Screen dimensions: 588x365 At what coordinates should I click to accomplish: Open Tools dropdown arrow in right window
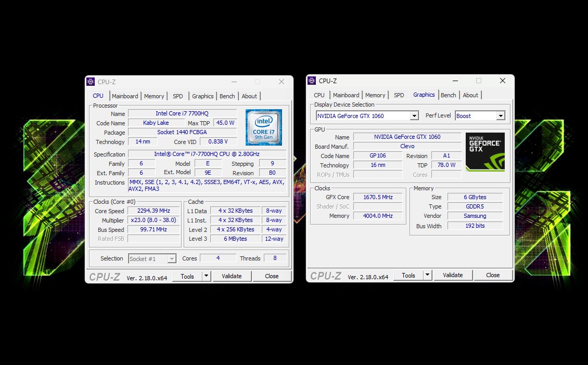coord(427,275)
